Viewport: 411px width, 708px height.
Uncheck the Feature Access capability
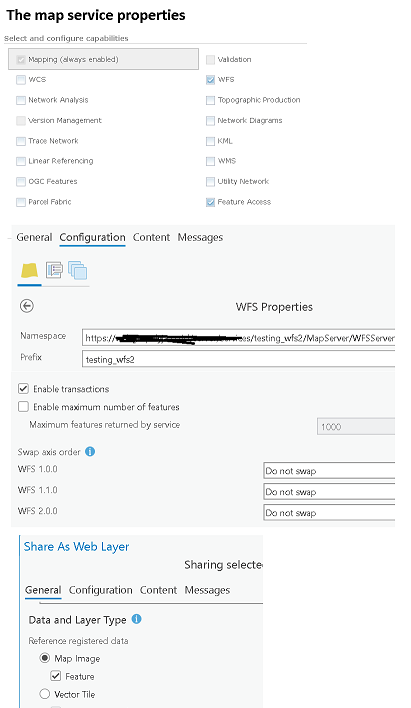[x=210, y=202]
